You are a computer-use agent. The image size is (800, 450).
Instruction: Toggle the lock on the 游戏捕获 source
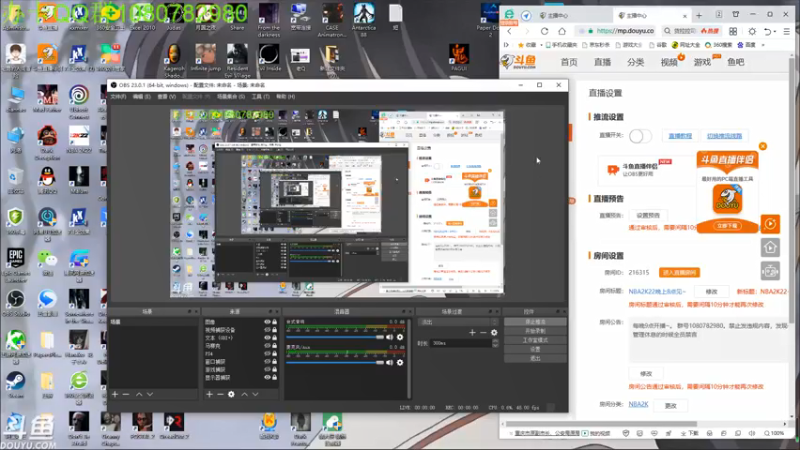click(x=274, y=369)
